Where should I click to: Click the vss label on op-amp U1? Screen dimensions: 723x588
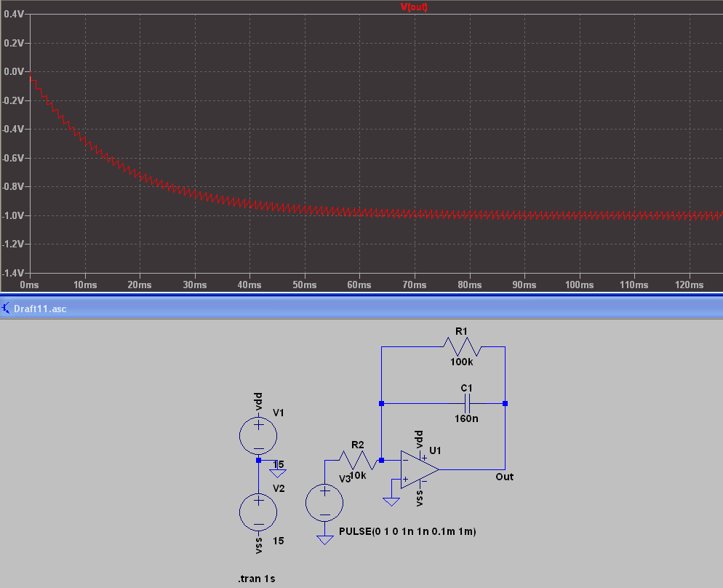point(419,498)
